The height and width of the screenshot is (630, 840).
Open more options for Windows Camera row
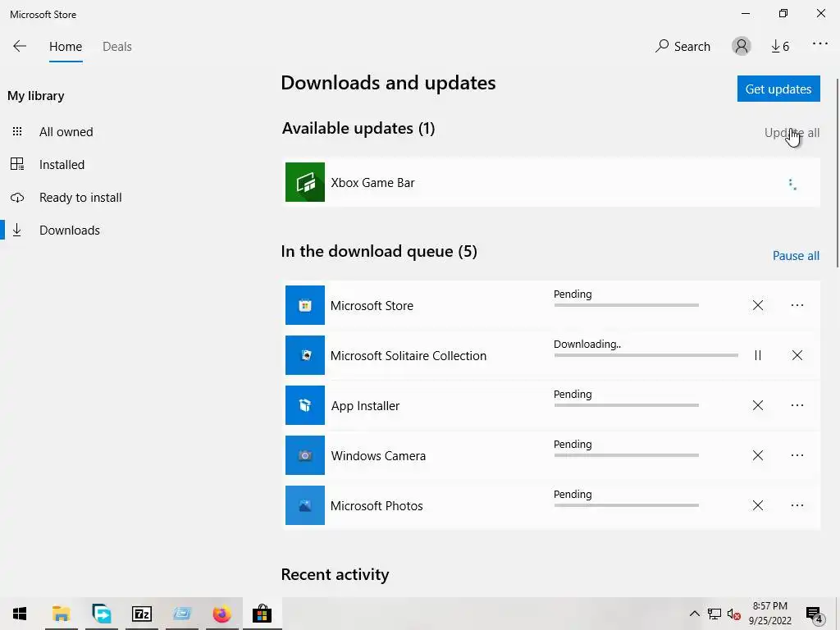click(797, 455)
